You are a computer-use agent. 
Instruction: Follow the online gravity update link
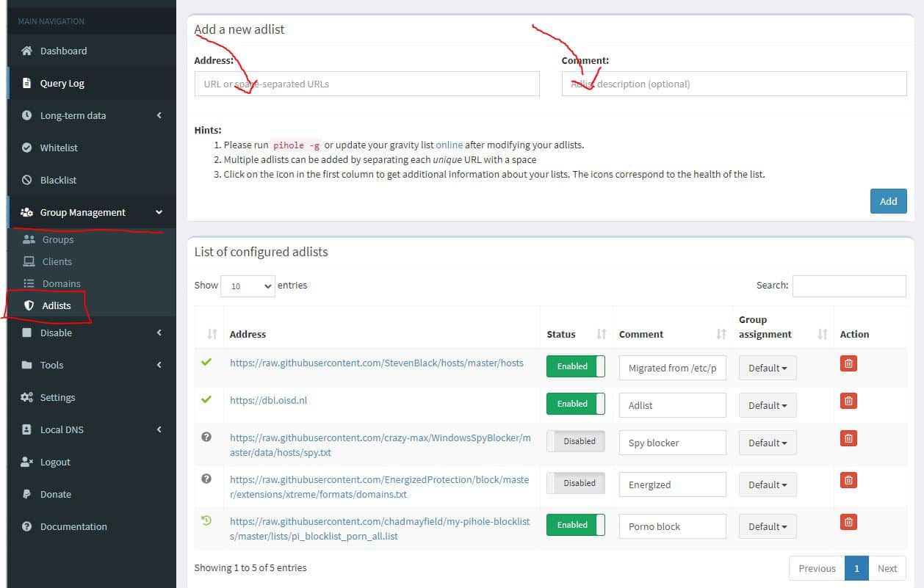(449, 145)
